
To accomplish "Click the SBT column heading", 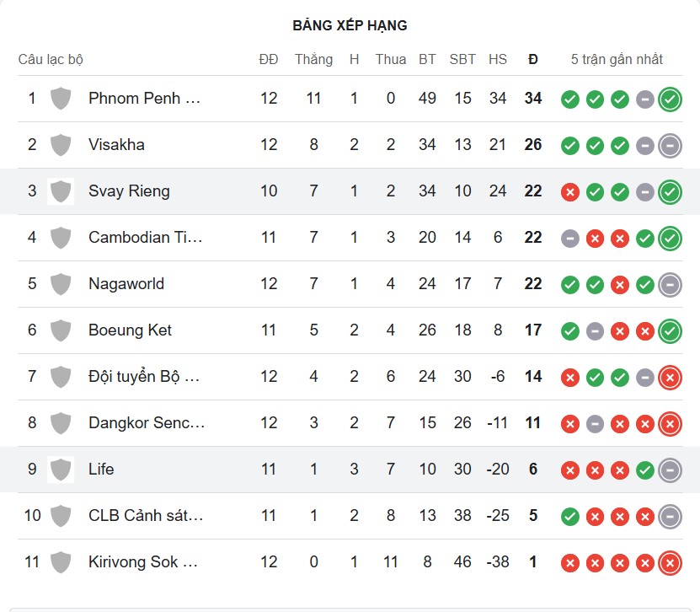I will (x=462, y=59).
